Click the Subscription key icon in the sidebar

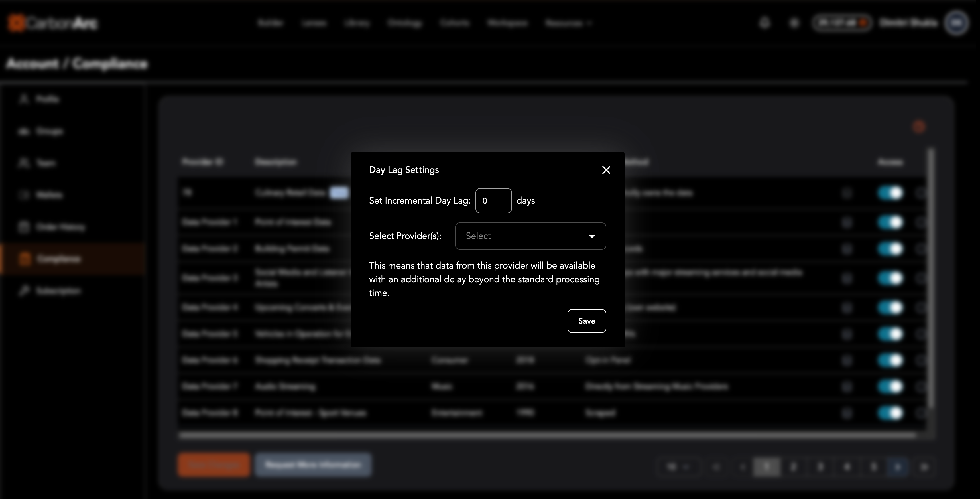[24, 291]
